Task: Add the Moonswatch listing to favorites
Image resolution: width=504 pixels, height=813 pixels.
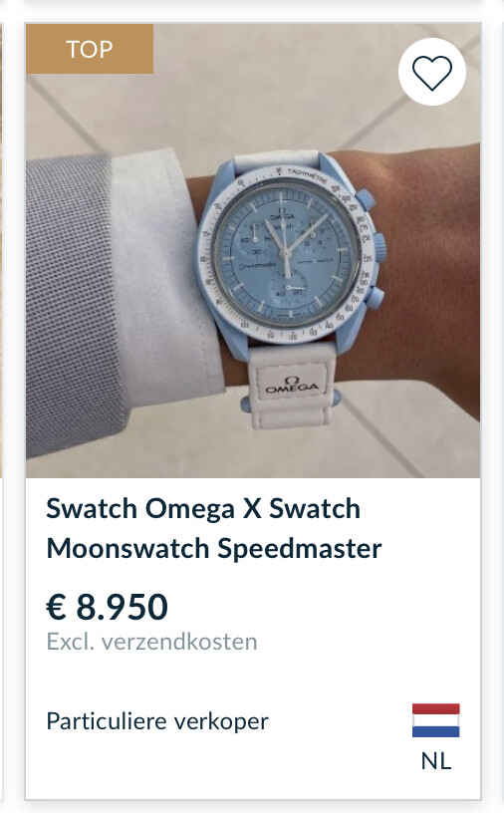Action: (432, 72)
